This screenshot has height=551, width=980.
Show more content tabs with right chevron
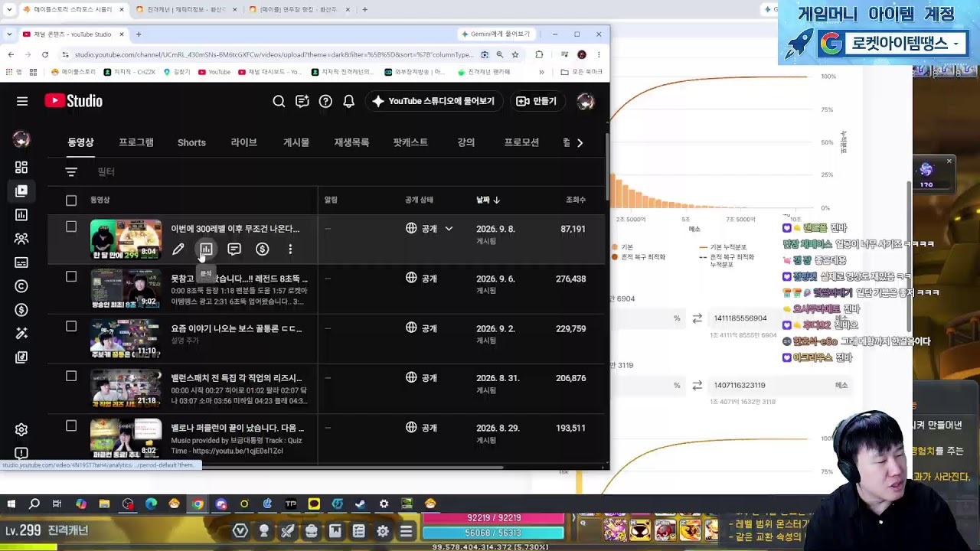(x=580, y=142)
